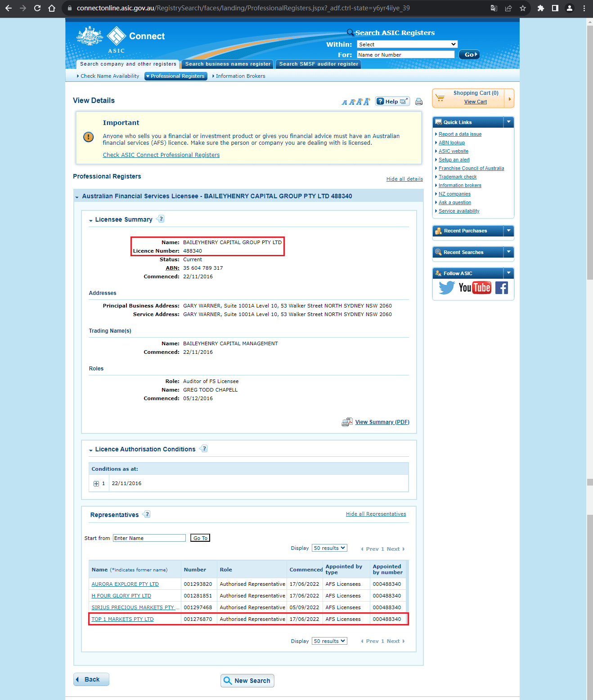Image resolution: width=593 pixels, height=700 pixels.
Task: Collapse the Australian Financial Services Licensee header
Action: tap(77, 197)
